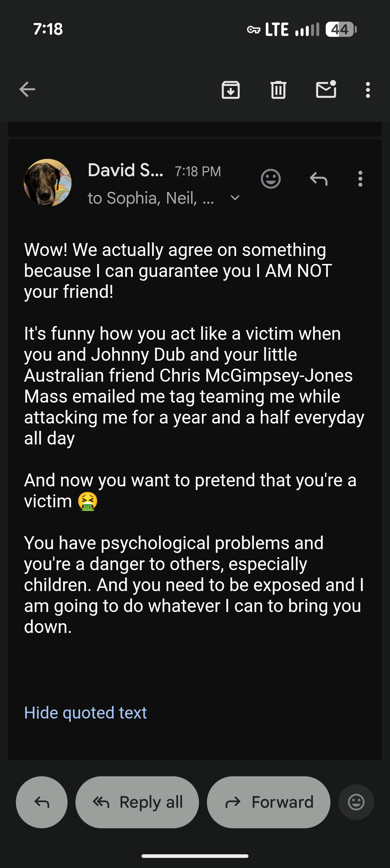Open the emoji reaction button at bottom right
Screen dimensions: 390x868
click(356, 802)
